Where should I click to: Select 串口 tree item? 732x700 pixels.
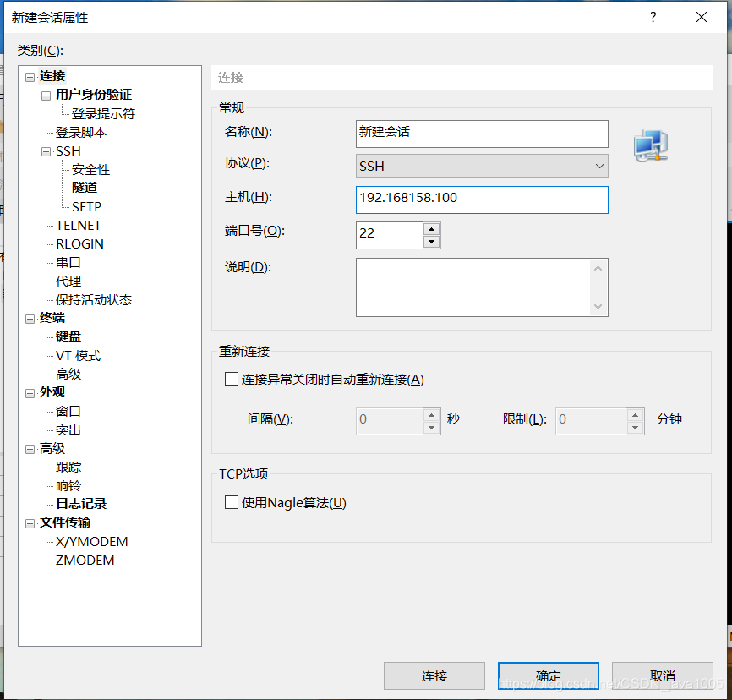(x=68, y=262)
